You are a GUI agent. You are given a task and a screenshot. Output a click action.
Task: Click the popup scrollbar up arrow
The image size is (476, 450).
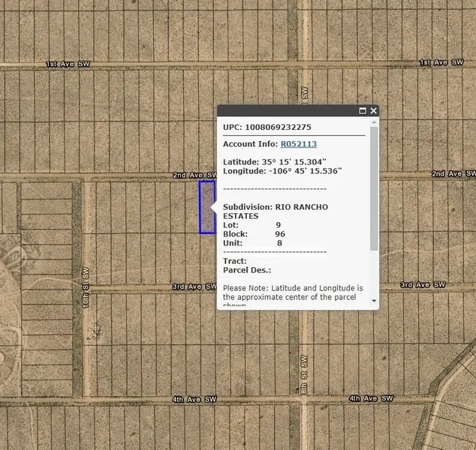[x=375, y=123]
